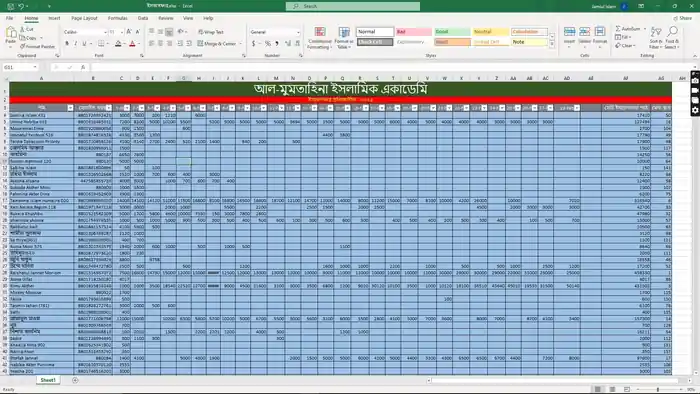Click the Orientation text-angle icon
Viewport: 700px width, 394px height.
181,32
